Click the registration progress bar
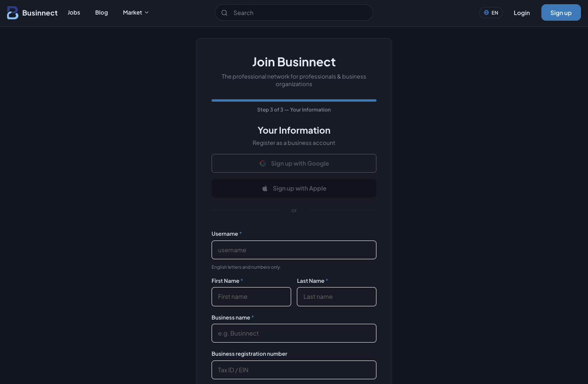The height and width of the screenshot is (384, 588). point(294,100)
